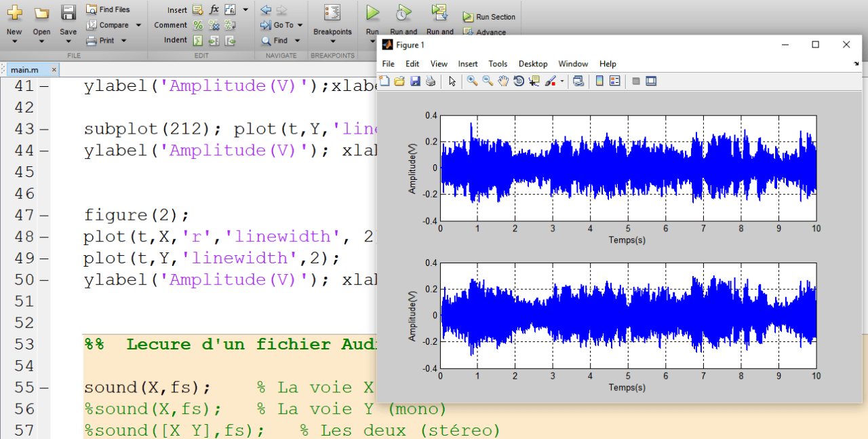Select the Zoom In tool in Figure 1
The height and width of the screenshot is (439, 868).
click(x=471, y=81)
